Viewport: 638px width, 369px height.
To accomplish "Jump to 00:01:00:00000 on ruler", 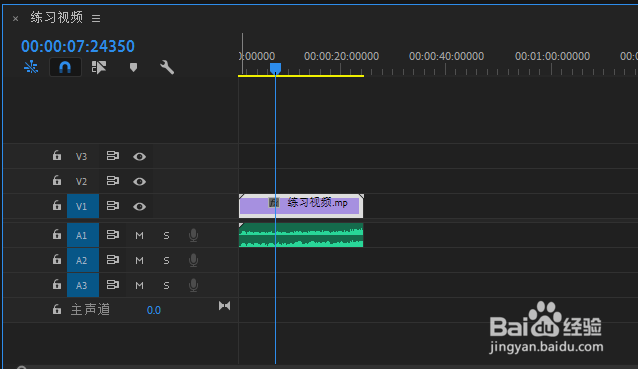I will click(553, 56).
